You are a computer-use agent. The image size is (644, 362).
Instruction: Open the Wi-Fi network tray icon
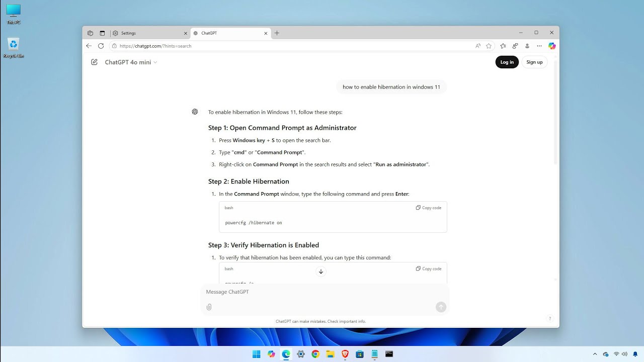tap(616, 354)
